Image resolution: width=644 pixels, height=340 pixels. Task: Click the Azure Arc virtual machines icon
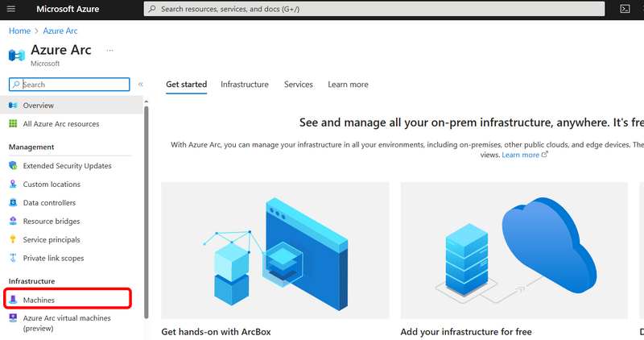click(13, 317)
